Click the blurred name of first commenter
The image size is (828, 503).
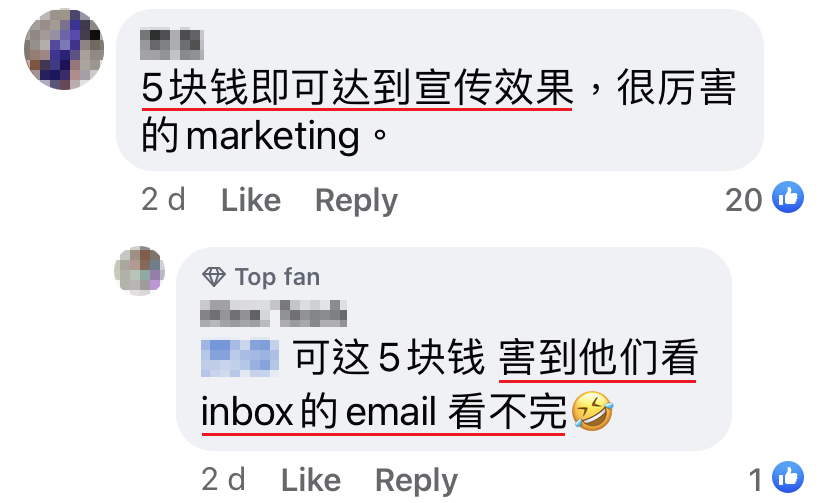coord(172,44)
